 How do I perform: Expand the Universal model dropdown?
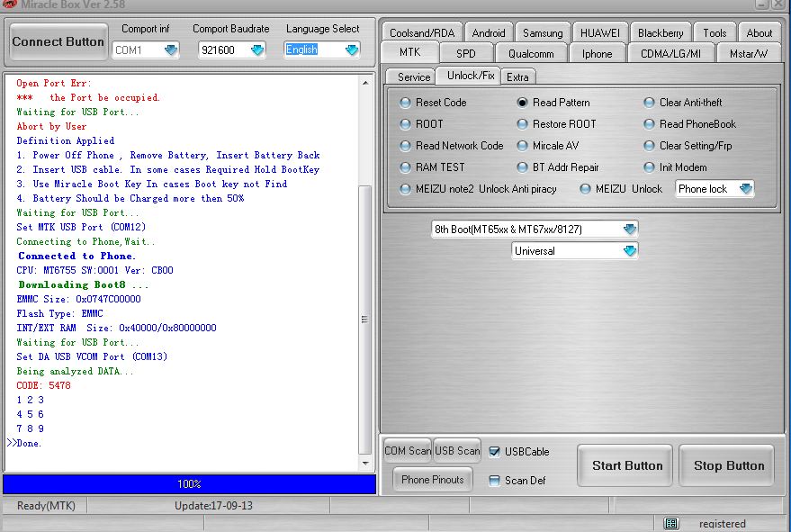point(630,251)
